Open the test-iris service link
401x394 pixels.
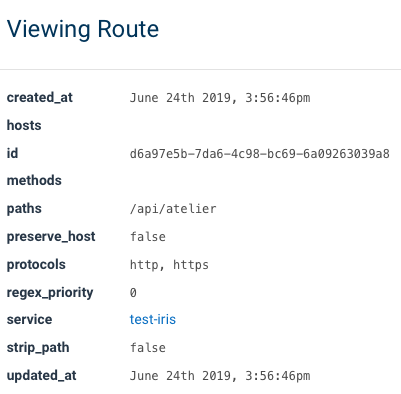tap(153, 319)
